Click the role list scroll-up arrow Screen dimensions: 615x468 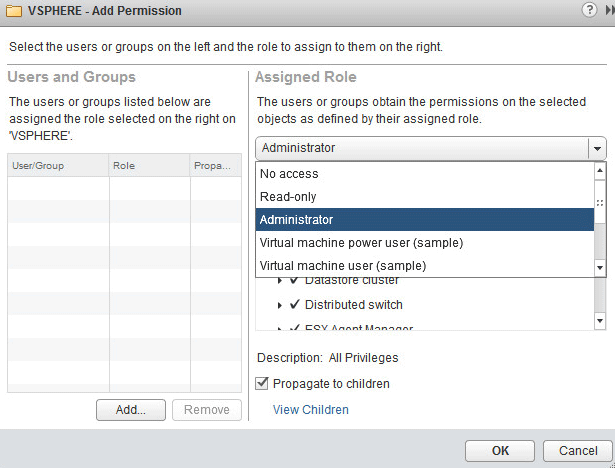click(600, 171)
